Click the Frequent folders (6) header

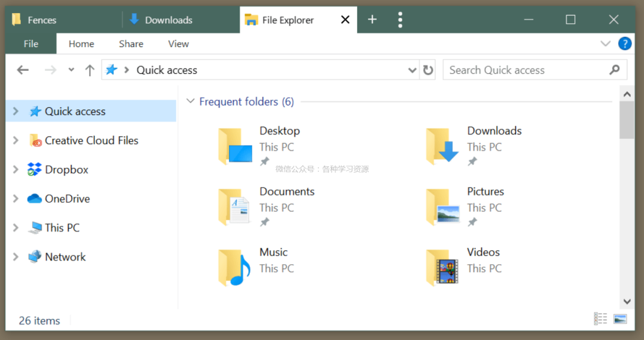pyautogui.click(x=246, y=102)
